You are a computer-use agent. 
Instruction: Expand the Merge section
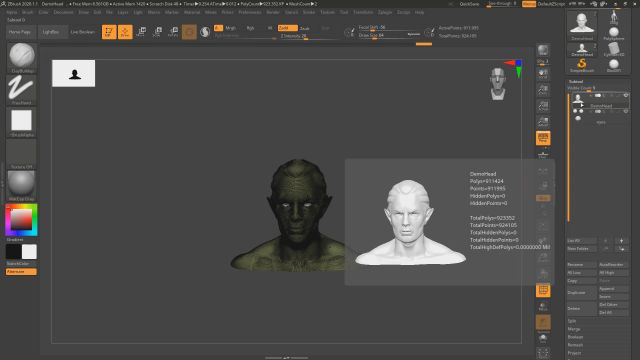573,329
